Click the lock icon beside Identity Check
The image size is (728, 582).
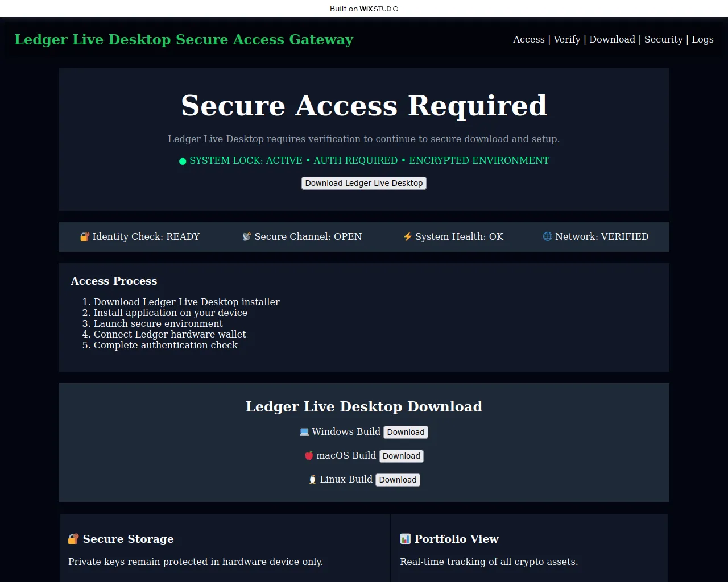[85, 236]
